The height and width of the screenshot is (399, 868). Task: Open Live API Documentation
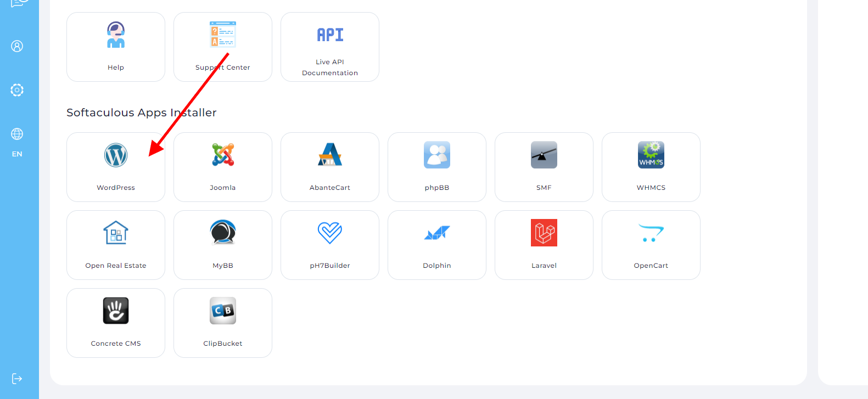point(330,47)
